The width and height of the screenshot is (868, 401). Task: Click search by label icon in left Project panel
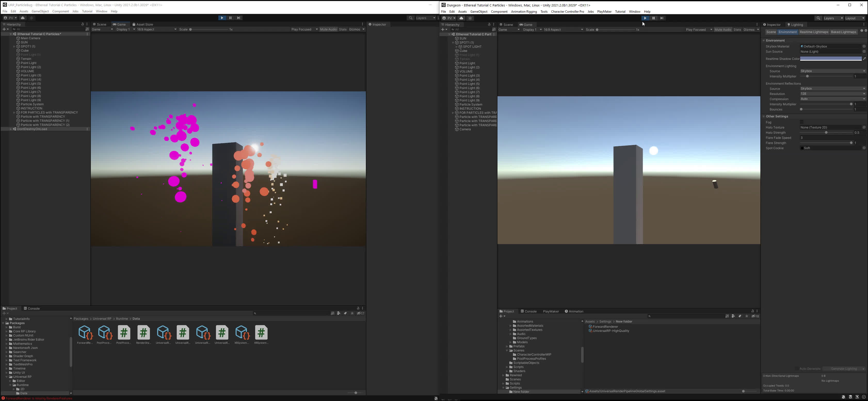(x=345, y=313)
